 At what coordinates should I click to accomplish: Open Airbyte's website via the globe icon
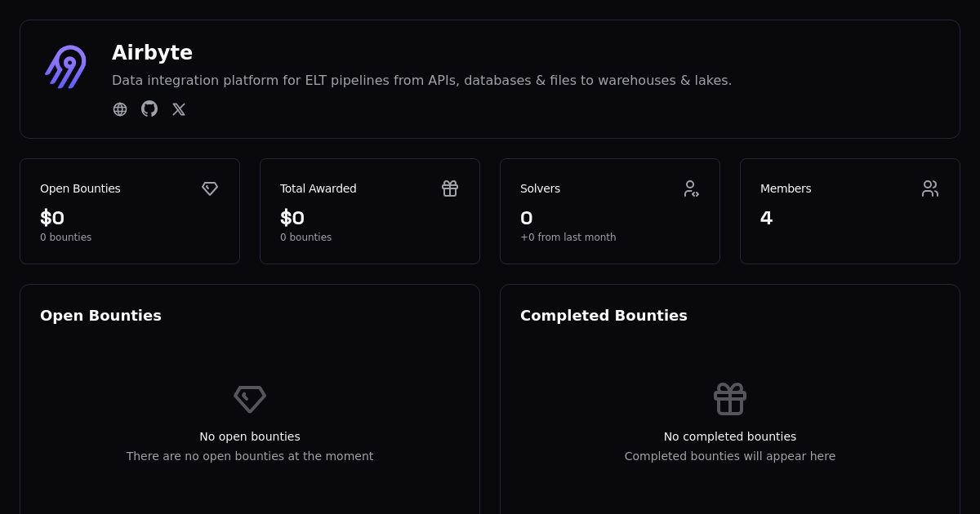click(120, 109)
